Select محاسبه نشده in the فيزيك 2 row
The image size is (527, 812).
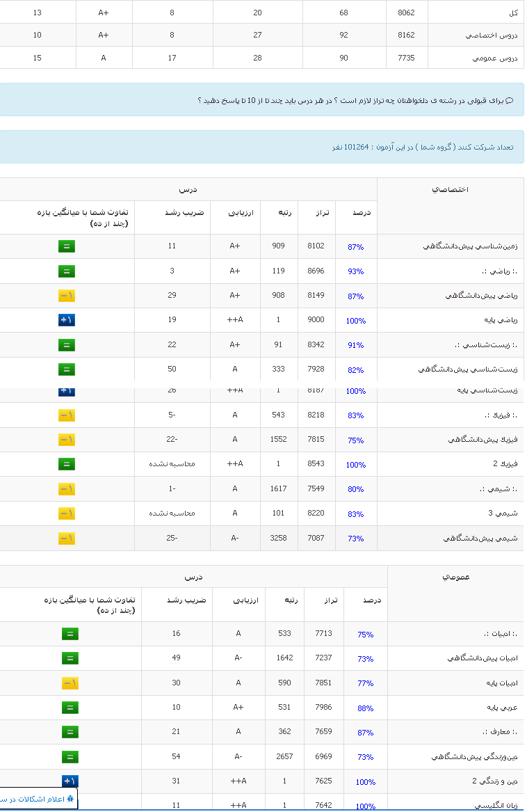pos(172,463)
